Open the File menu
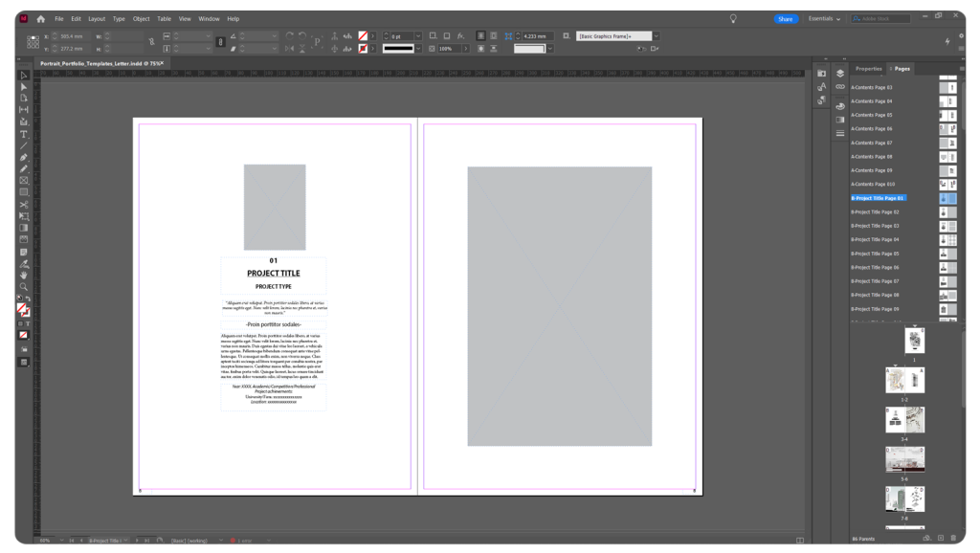Screen dimensions: 980x553 click(58, 19)
